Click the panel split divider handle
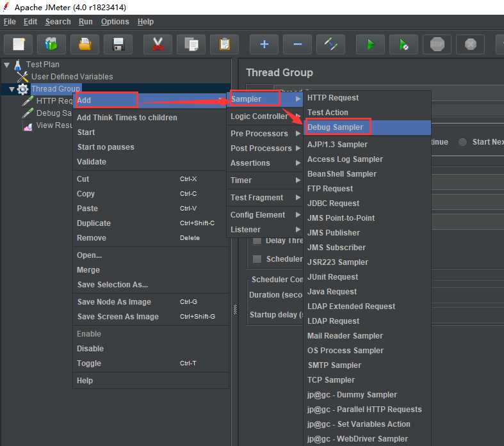Image resolution: width=504 pixels, height=446 pixels. (x=235, y=309)
